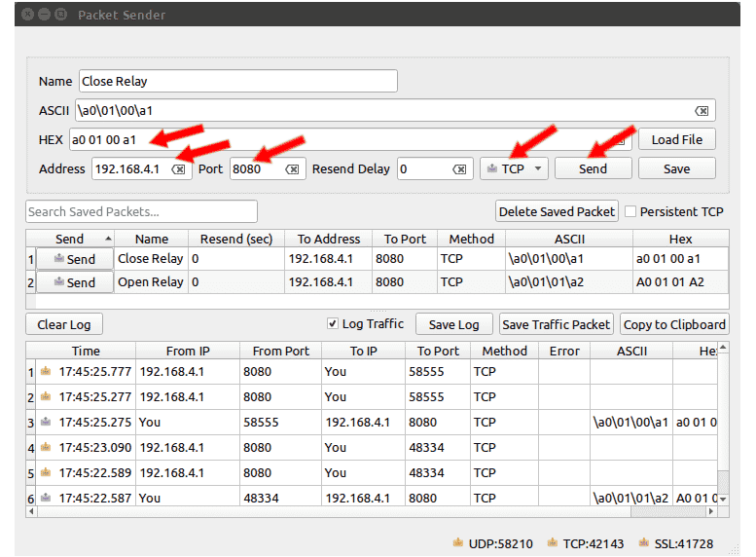This screenshot has height=557, width=756.
Task: Select hex cell 'a0 01 00 a1' in saved packets
Action: [680, 259]
